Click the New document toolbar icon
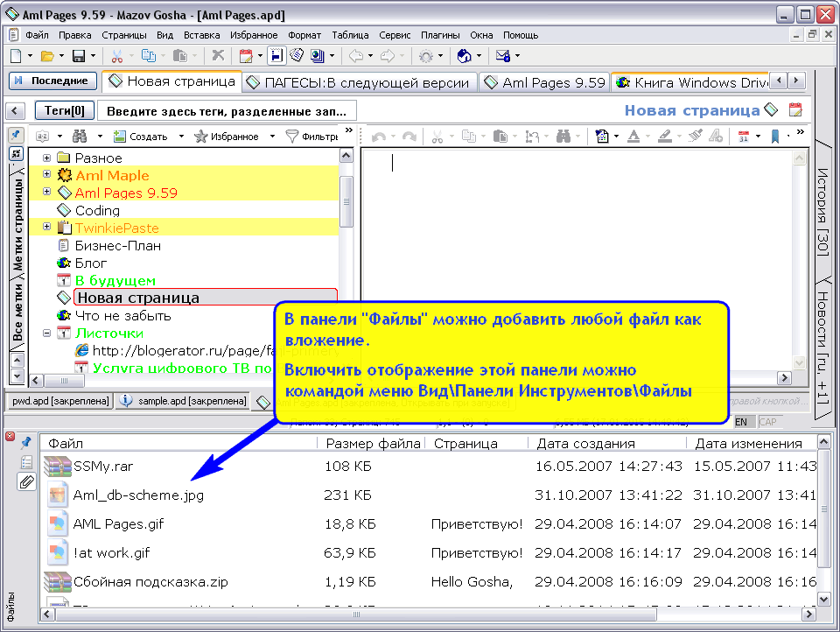This screenshot has height=632, width=840. pyautogui.click(x=16, y=56)
